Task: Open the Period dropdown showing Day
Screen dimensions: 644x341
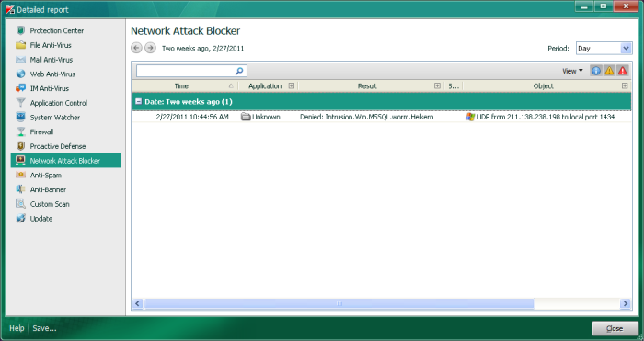Action: coord(604,49)
